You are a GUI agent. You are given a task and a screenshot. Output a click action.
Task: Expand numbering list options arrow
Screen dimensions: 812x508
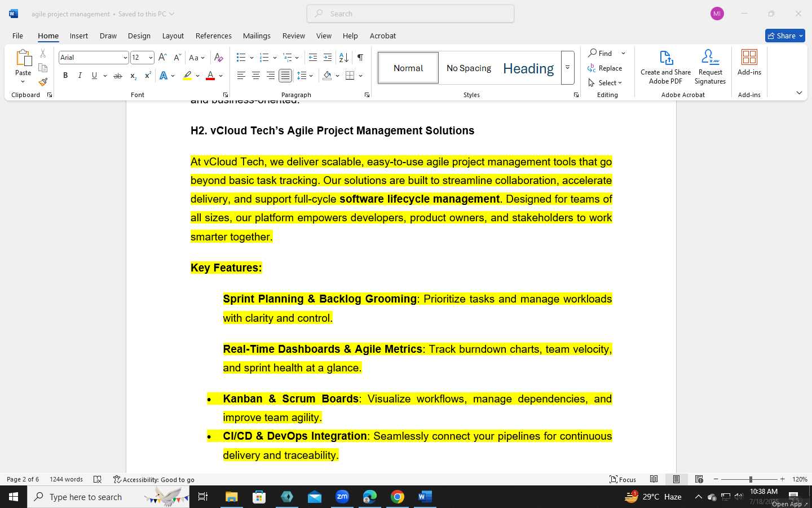[x=275, y=58]
